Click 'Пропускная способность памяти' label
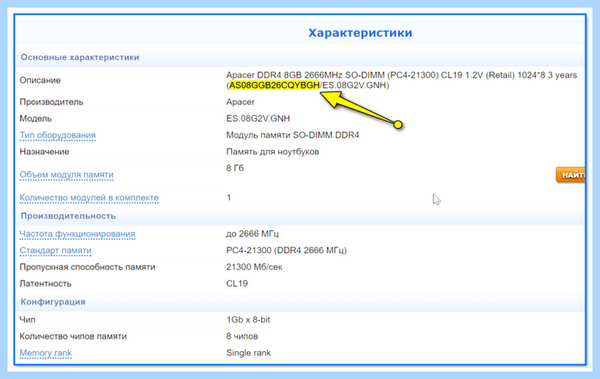The image size is (600, 379). point(87,267)
